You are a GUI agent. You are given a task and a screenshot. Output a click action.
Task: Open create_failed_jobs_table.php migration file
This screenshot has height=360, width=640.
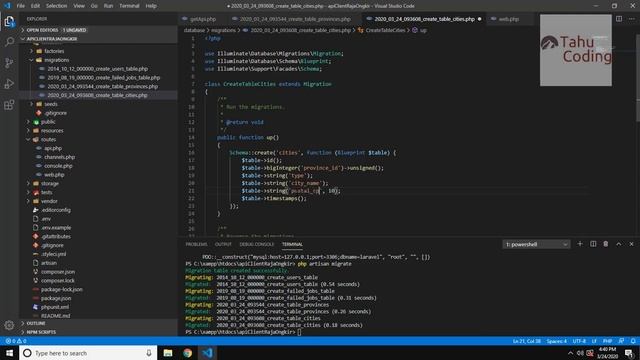(x=104, y=78)
